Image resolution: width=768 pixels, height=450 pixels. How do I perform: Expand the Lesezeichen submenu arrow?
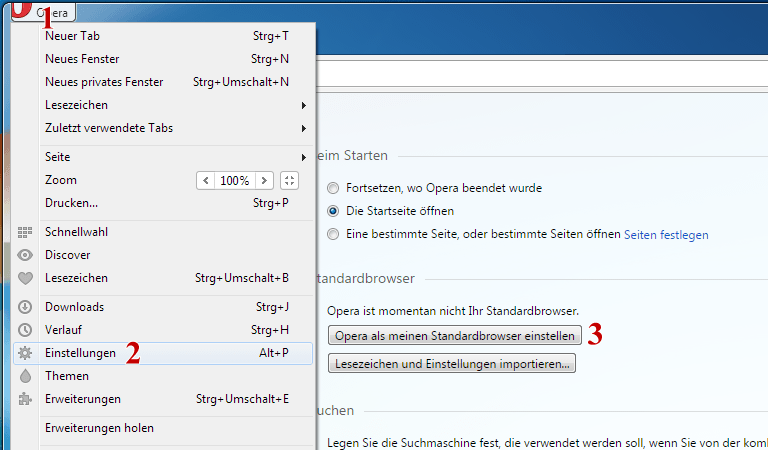[304, 105]
